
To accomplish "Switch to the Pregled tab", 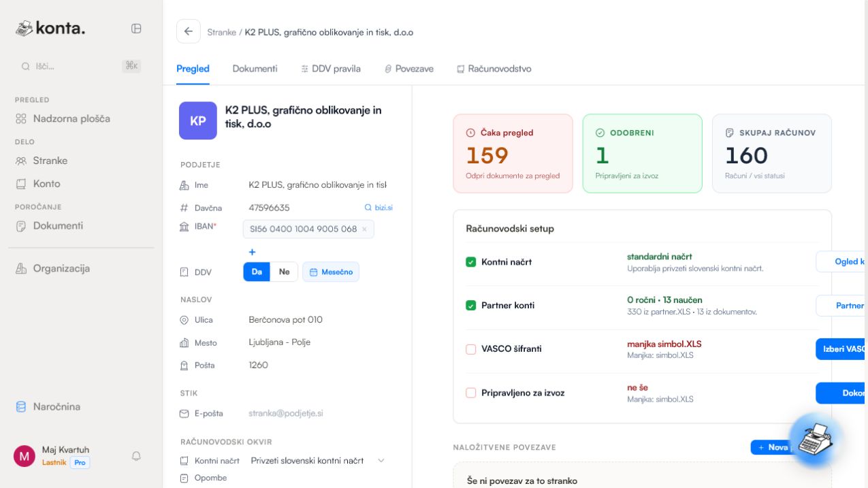I will coord(193,69).
